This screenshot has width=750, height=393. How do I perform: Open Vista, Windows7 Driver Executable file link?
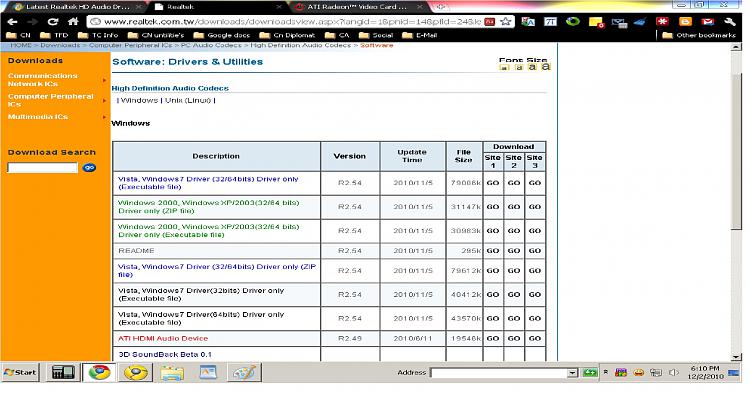click(208, 183)
